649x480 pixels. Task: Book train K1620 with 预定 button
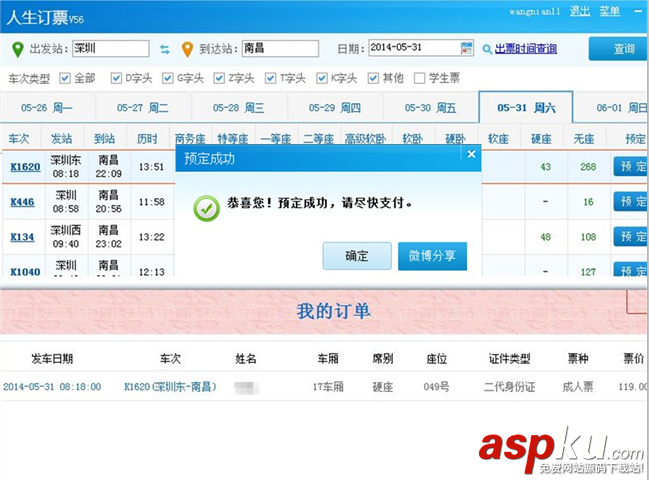point(631,166)
